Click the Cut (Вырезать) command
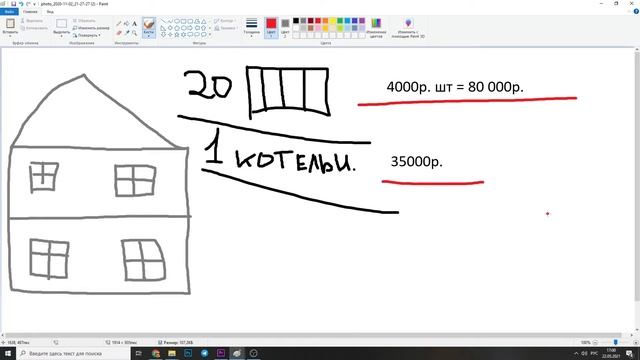 click(32, 20)
